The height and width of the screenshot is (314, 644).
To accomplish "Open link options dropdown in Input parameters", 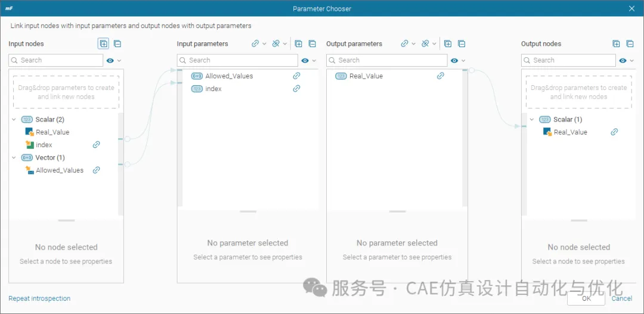I will click(x=264, y=43).
